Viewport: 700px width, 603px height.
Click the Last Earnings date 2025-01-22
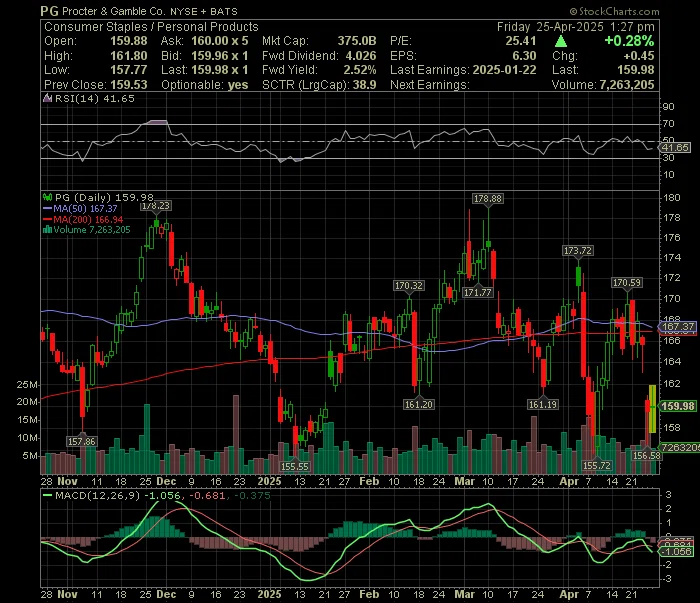[504, 70]
